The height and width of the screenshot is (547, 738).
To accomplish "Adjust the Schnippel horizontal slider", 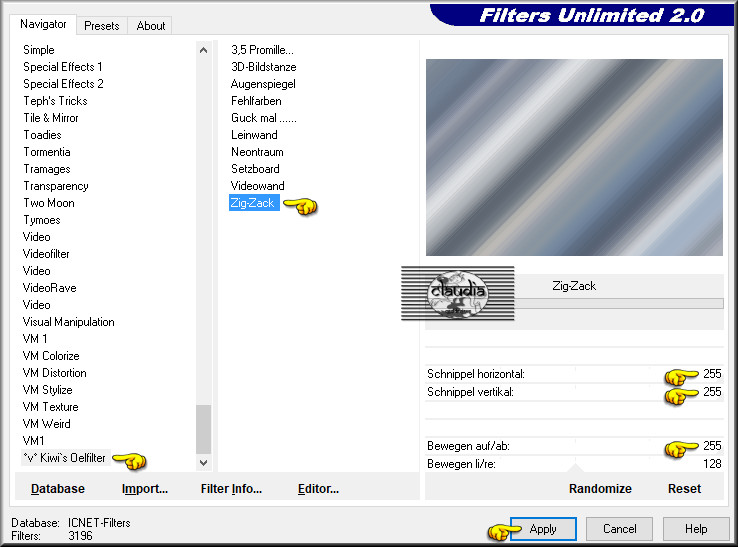I will [x=574, y=374].
